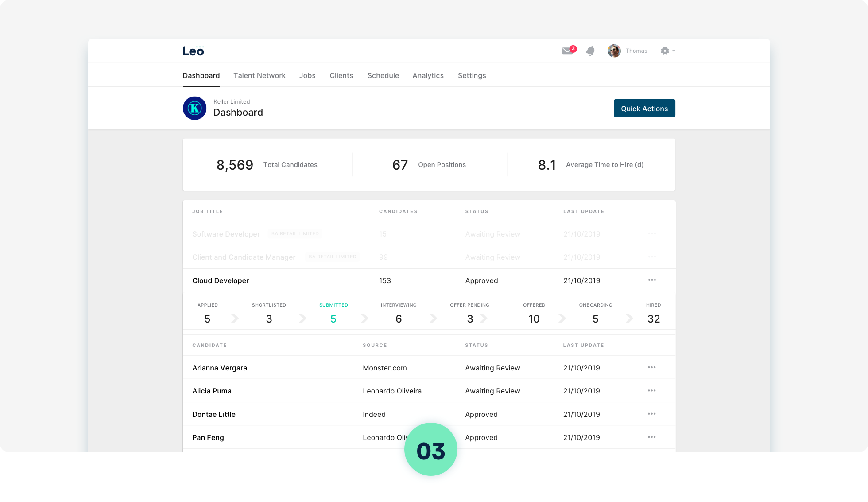Collapse the Cloud Developer job row
The width and height of the screenshot is (868, 502).
click(221, 280)
